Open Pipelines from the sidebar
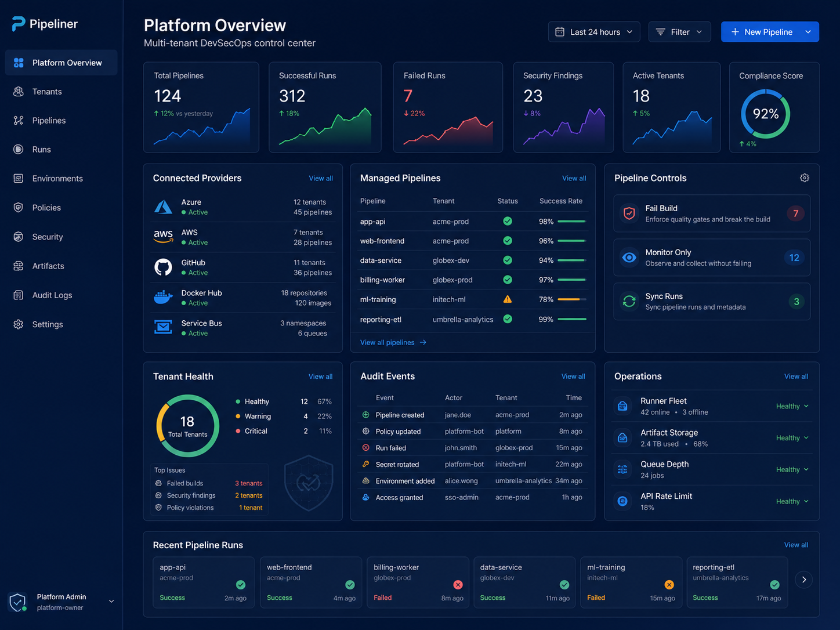This screenshot has width=840, height=630. tap(61, 121)
